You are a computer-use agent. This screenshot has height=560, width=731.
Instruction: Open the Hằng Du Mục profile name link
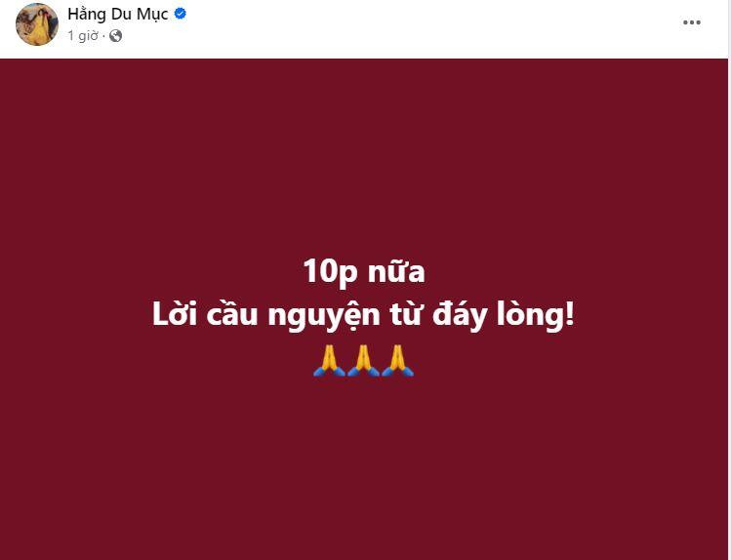(117, 15)
